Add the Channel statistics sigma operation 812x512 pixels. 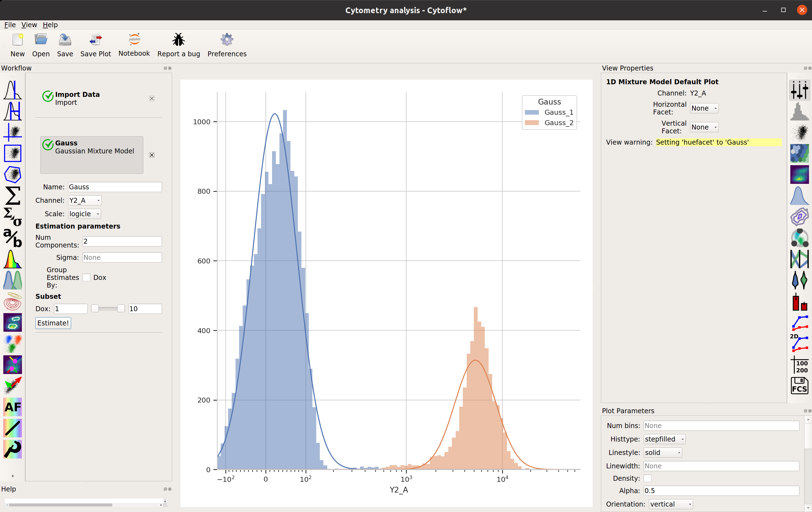pyautogui.click(x=12, y=195)
